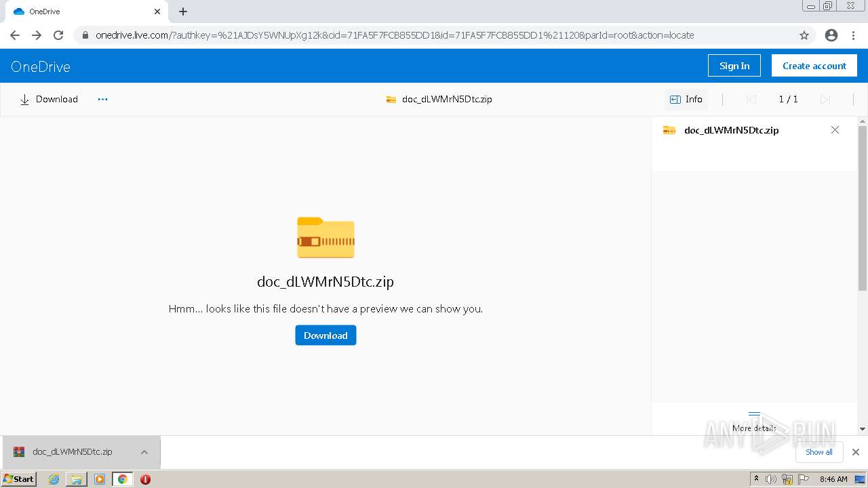This screenshot has width=868, height=488.
Task: Click the Action Center flag tray icon
Action: click(804, 479)
